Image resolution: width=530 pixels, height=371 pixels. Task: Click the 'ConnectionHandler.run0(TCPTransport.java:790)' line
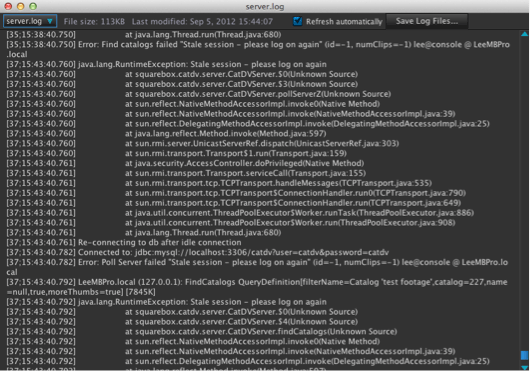[x=236, y=193]
